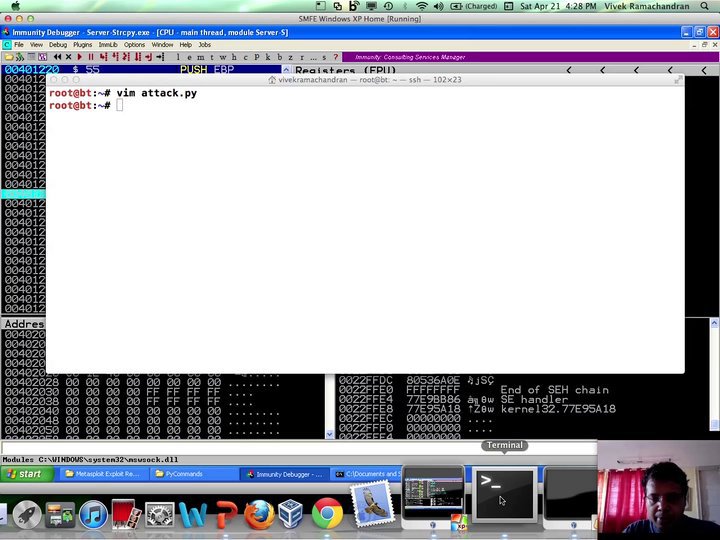The width and height of the screenshot is (720, 540).
Task: Open iTunes from the Dock
Action: coord(94,514)
